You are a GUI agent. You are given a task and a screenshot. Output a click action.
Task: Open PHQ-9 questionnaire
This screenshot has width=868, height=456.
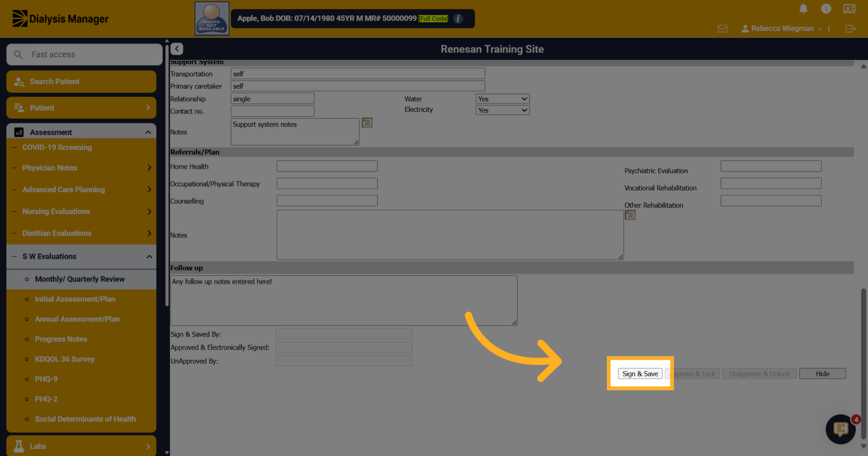[x=46, y=379]
